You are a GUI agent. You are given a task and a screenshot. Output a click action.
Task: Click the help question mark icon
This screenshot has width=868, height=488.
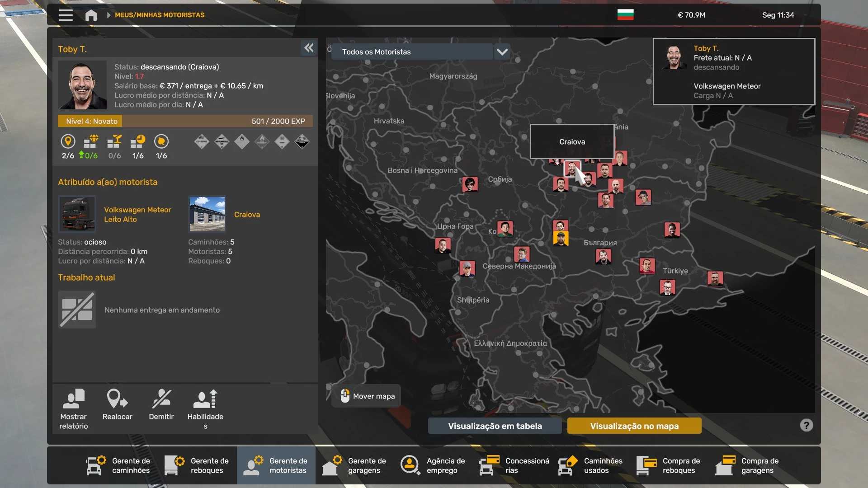[x=806, y=426]
